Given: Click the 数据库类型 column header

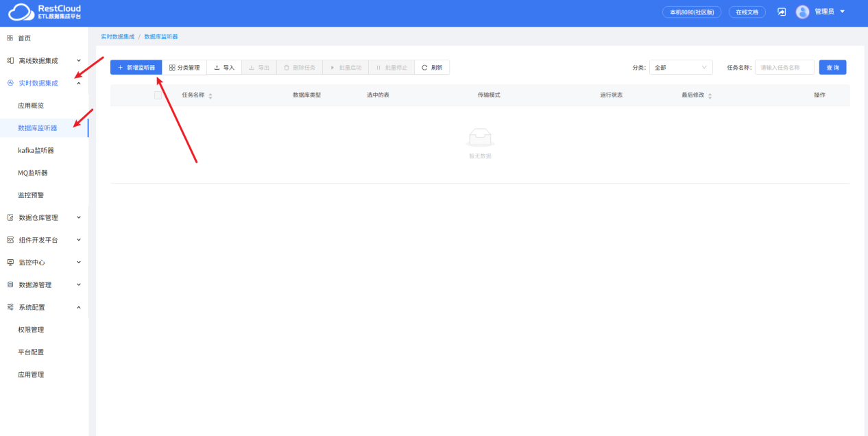Looking at the screenshot, I should point(306,95).
